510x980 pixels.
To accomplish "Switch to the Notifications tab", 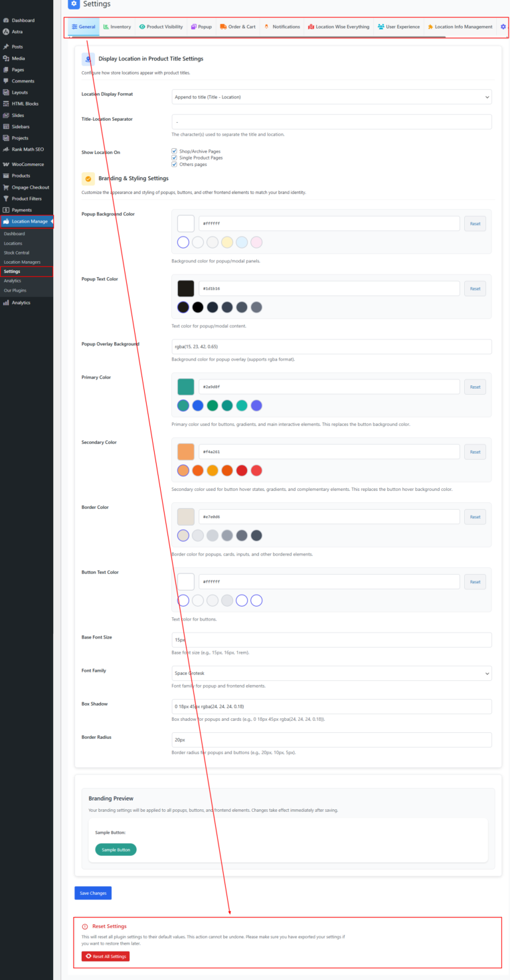I will 282,27.
